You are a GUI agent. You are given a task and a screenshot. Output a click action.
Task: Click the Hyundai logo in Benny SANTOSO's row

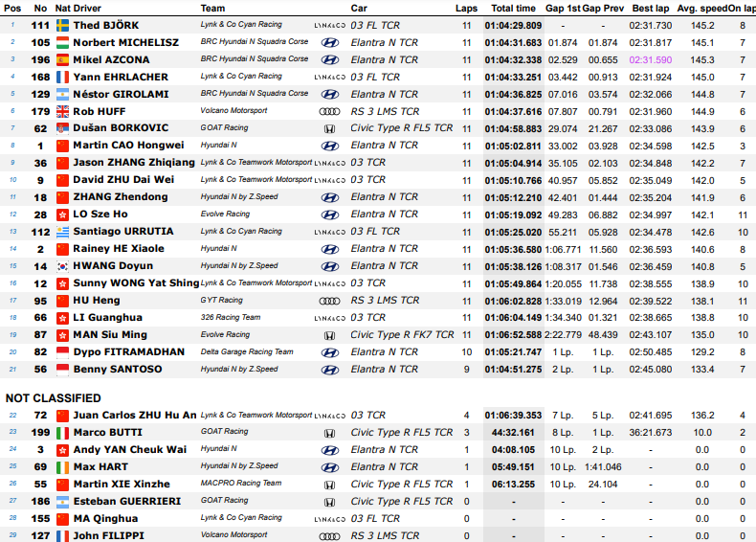330,370
